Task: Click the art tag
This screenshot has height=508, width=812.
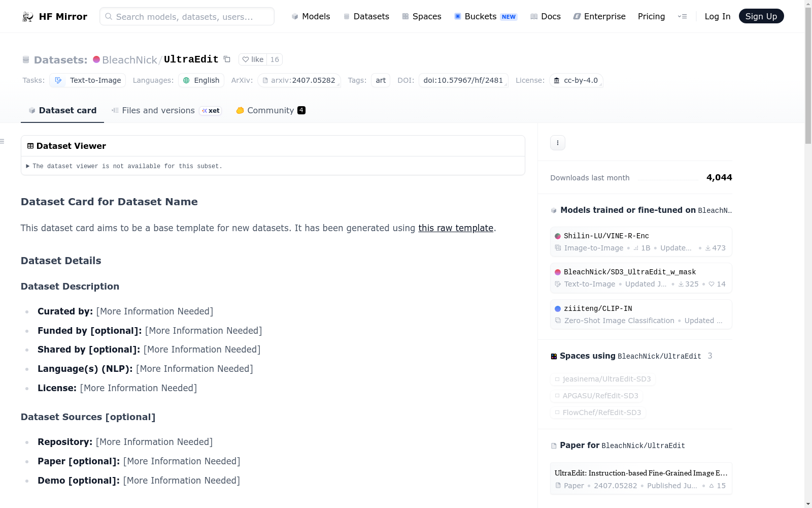Action: pos(381,80)
